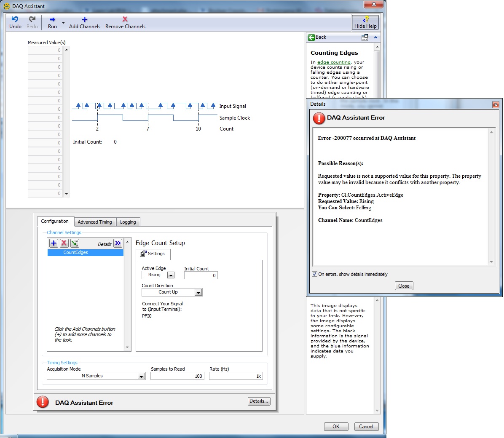This screenshot has width=504, height=438.
Task: Expand channel Details with double-arrow button
Action: point(118,243)
